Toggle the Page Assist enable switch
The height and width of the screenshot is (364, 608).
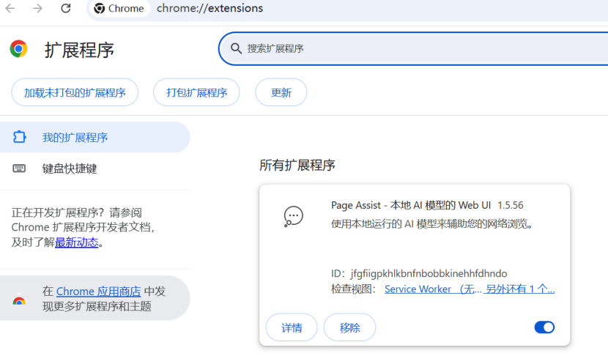tap(544, 327)
